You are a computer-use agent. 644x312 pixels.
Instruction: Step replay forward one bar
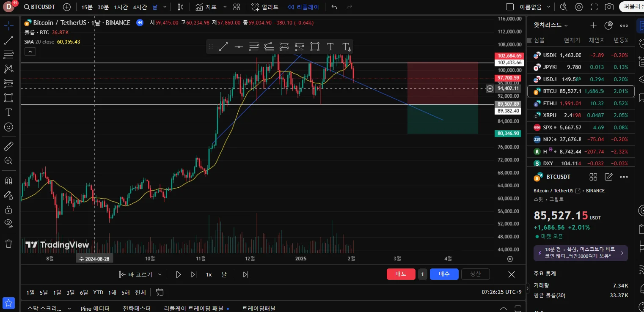coord(193,274)
